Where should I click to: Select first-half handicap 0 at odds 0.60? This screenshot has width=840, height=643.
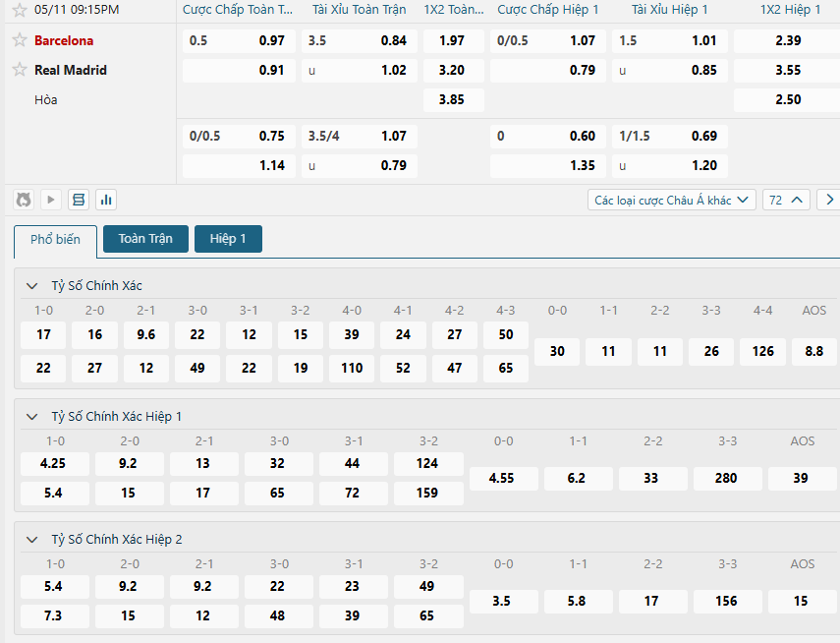click(547, 137)
